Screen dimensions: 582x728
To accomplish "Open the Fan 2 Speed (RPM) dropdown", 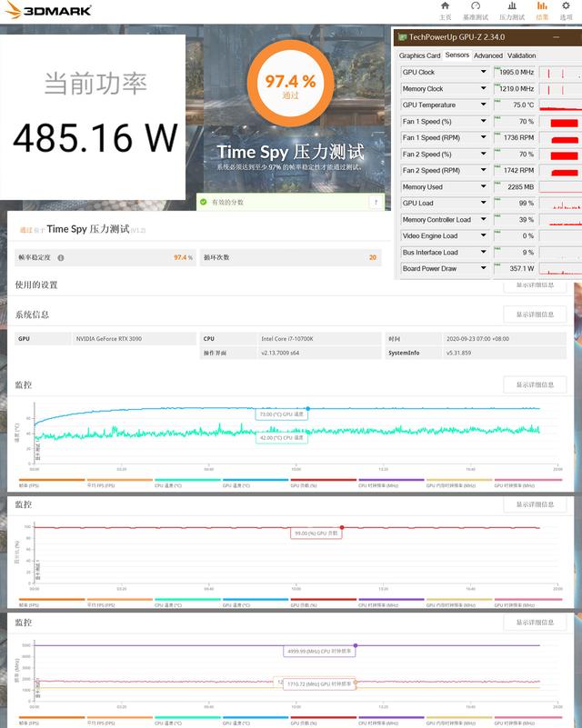I will pos(484,170).
